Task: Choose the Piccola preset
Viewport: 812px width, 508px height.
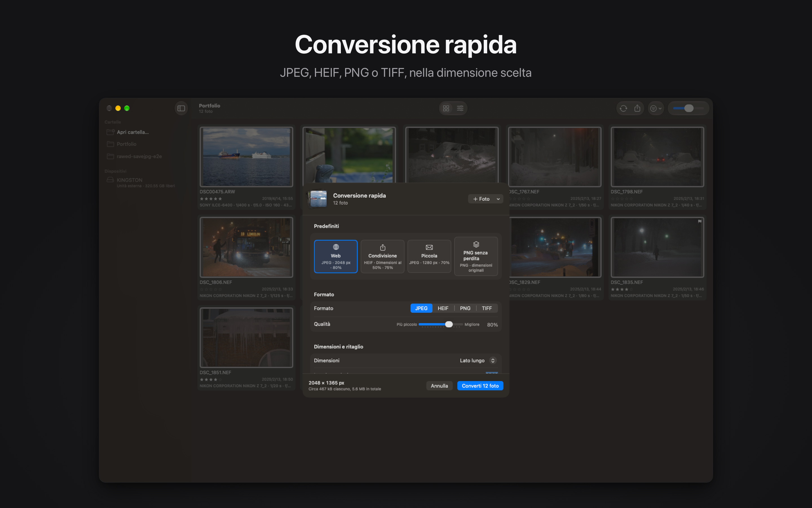Action: click(429, 256)
